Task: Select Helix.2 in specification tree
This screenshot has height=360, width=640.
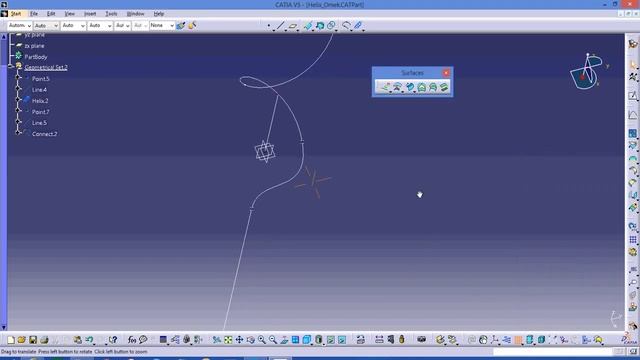Action: coord(40,101)
